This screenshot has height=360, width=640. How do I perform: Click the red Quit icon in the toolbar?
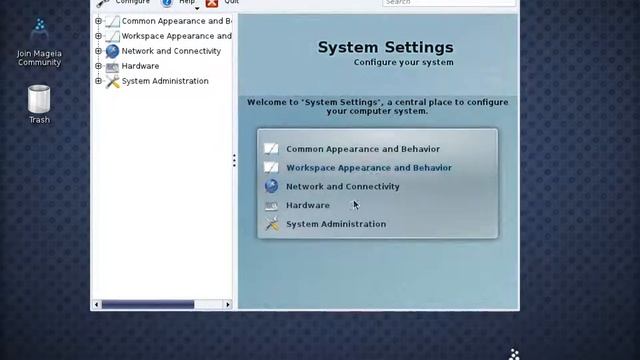(x=212, y=3)
